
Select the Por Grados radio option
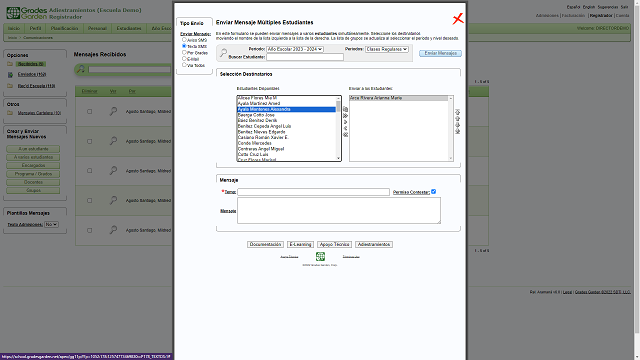click(x=184, y=52)
